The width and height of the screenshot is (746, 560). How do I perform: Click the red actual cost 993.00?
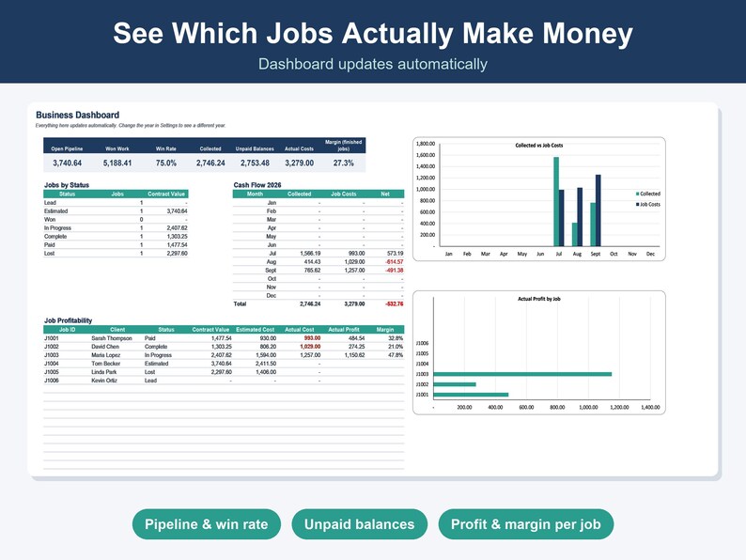click(x=312, y=338)
